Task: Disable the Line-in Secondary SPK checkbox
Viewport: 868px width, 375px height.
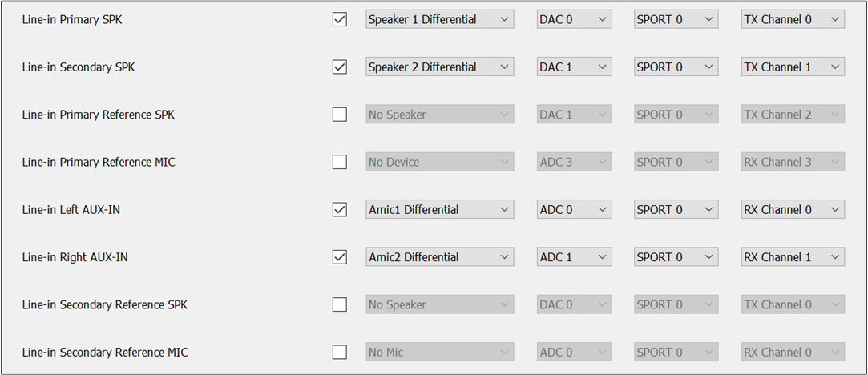Action: pos(340,67)
